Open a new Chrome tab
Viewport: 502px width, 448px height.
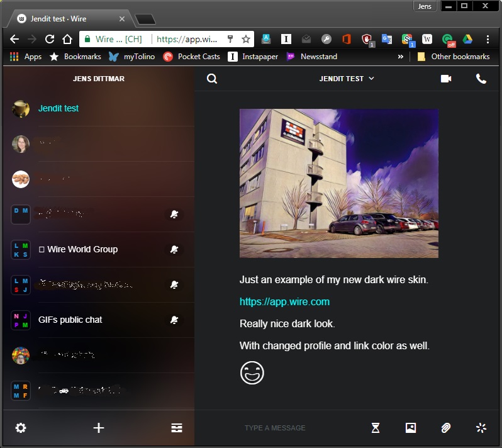145,20
